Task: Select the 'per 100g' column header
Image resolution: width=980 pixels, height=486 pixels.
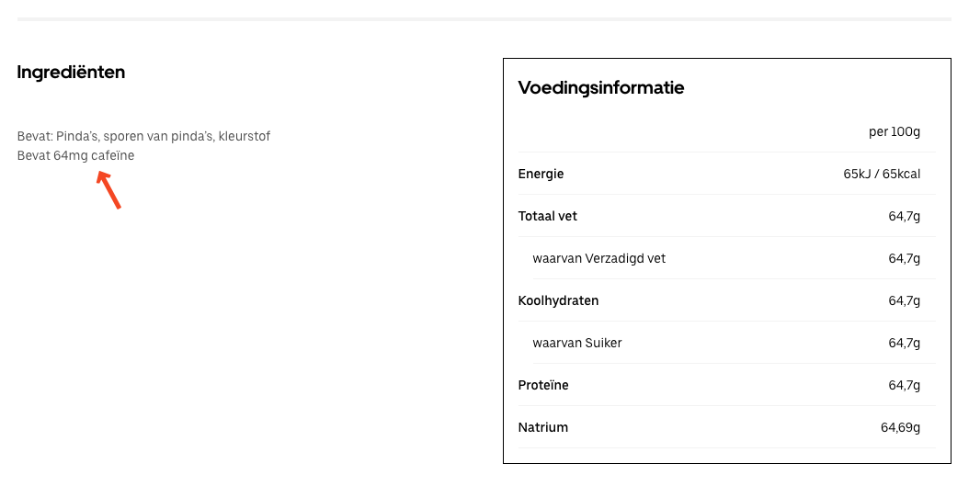Action: tap(894, 131)
